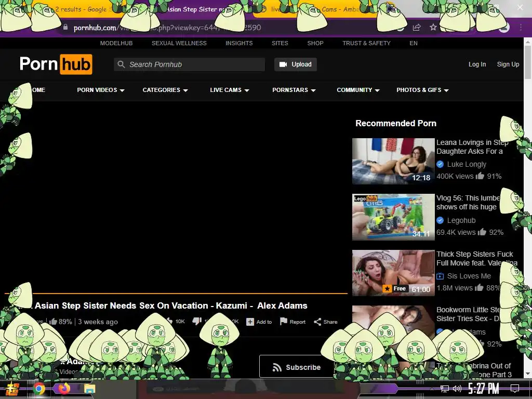Click the verified badge beside Legohub
532x399 pixels.
[x=440, y=220]
